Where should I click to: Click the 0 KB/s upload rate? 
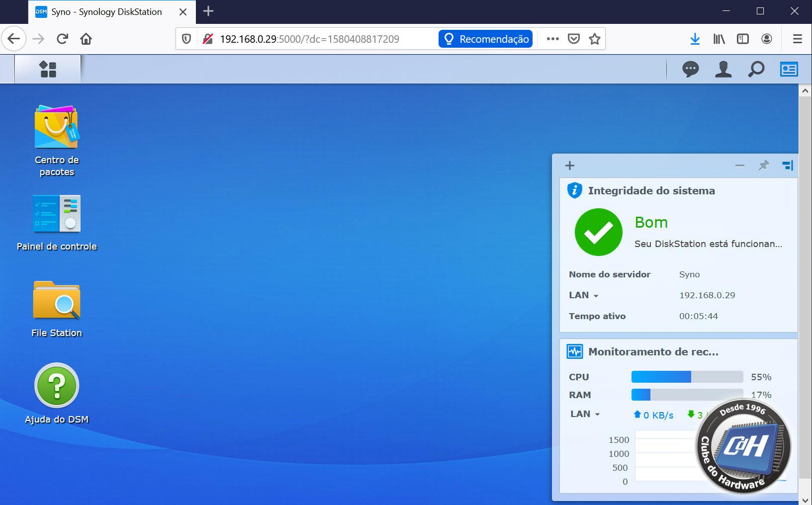coord(658,415)
